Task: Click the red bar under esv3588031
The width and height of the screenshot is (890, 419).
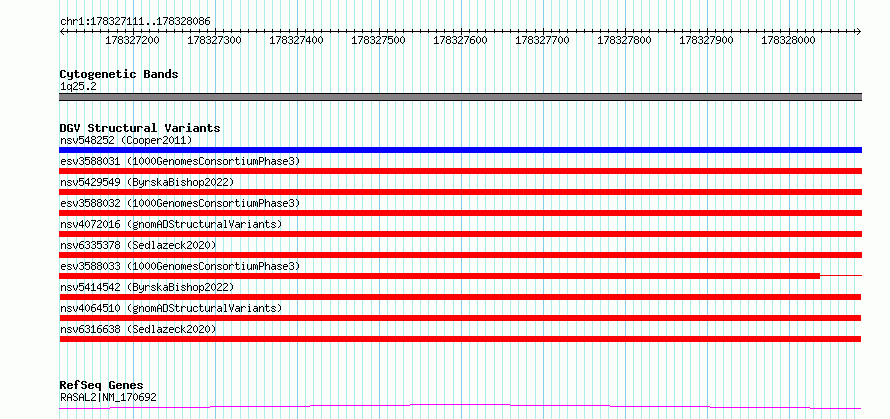Action: pyautogui.click(x=461, y=171)
